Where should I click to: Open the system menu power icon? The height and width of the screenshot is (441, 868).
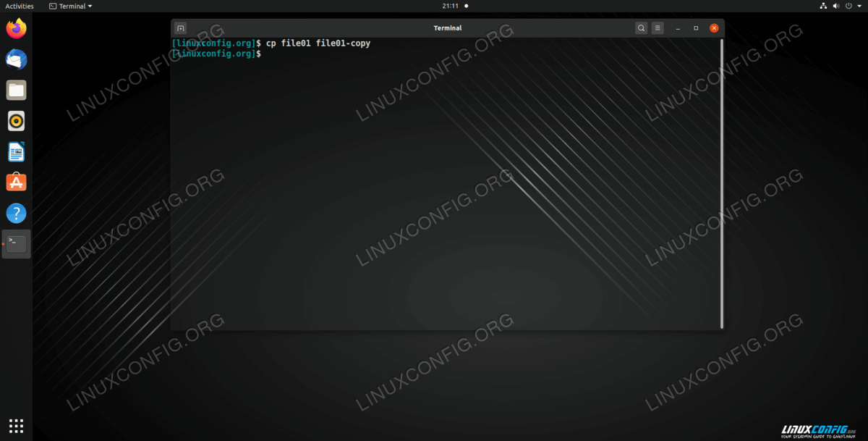point(848,6)
